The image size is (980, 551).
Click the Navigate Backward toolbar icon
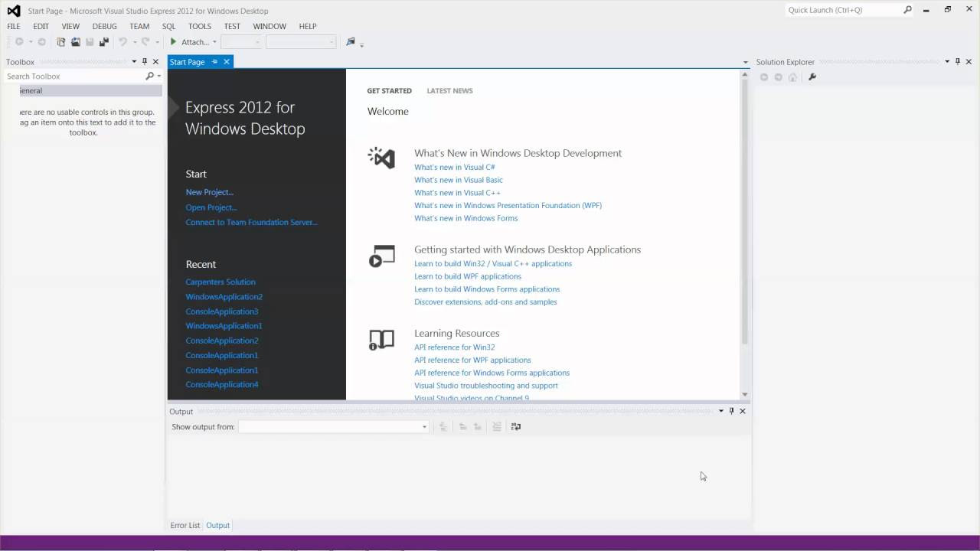pos(19,42)
